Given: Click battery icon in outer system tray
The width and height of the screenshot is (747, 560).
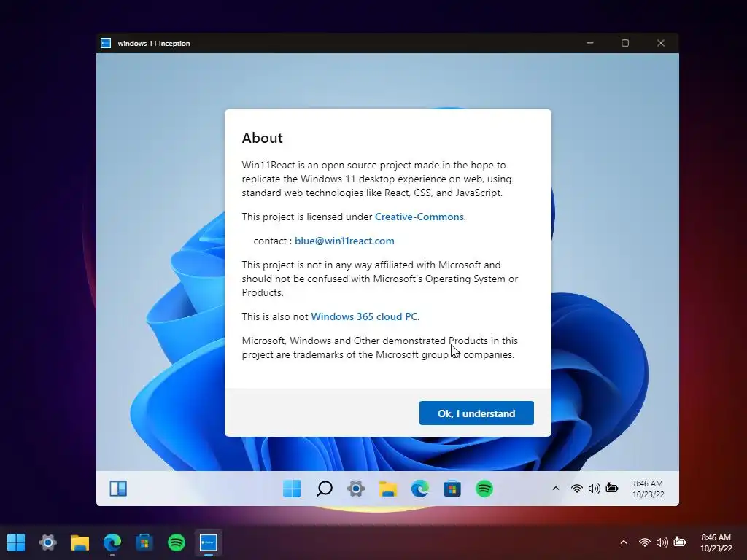Looking at the screenshot, I should pos(680,542).
